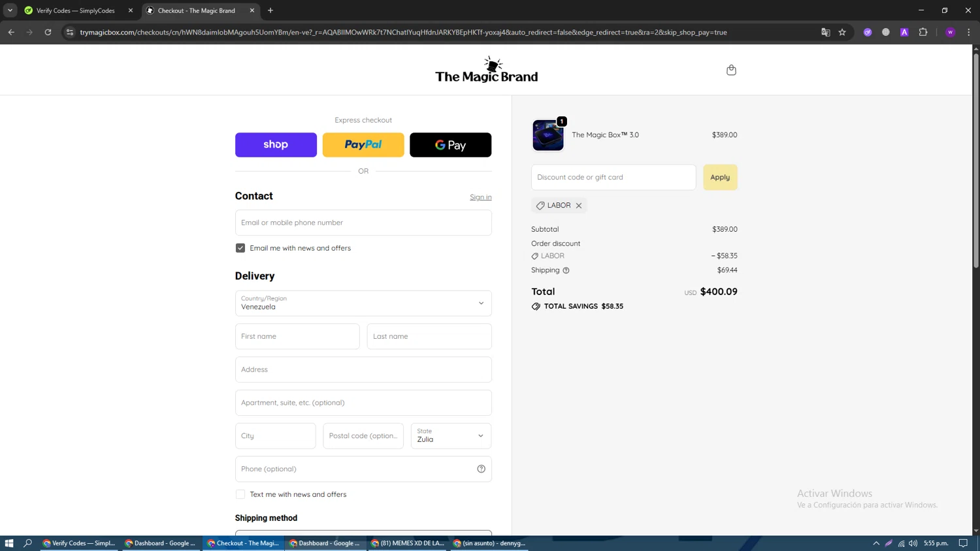Pay with PayPal express button
The image size is (980, 551).
pos(363,145)
